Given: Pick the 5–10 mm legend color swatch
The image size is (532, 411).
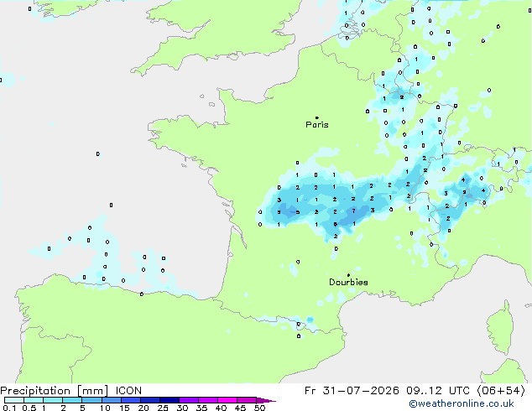Looking at the screenshot, I should click(91, 400).
